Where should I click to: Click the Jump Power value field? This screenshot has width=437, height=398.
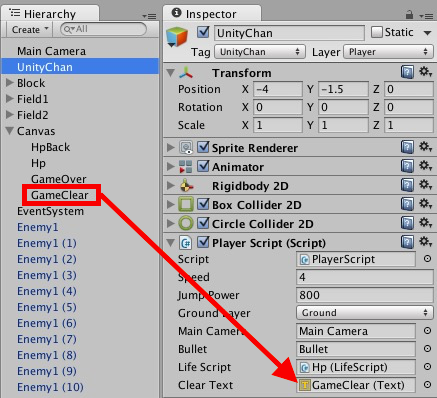click(365, 295)
